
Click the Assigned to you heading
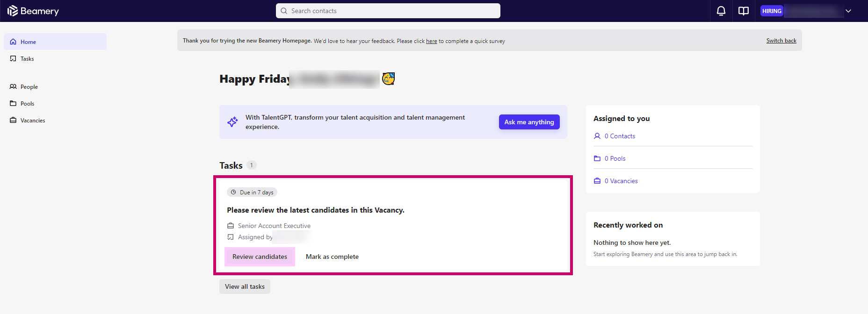pyautogui.click(x=622, y=119)
